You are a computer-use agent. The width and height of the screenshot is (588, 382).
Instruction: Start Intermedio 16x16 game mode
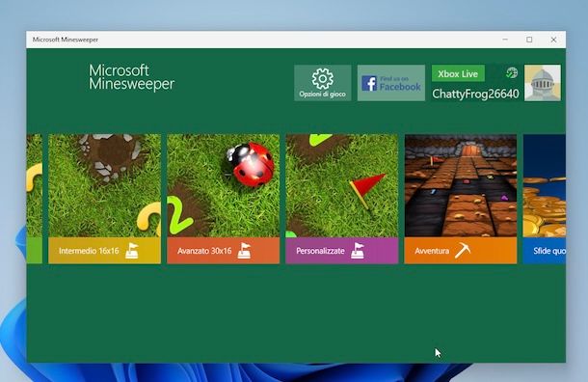105,199
